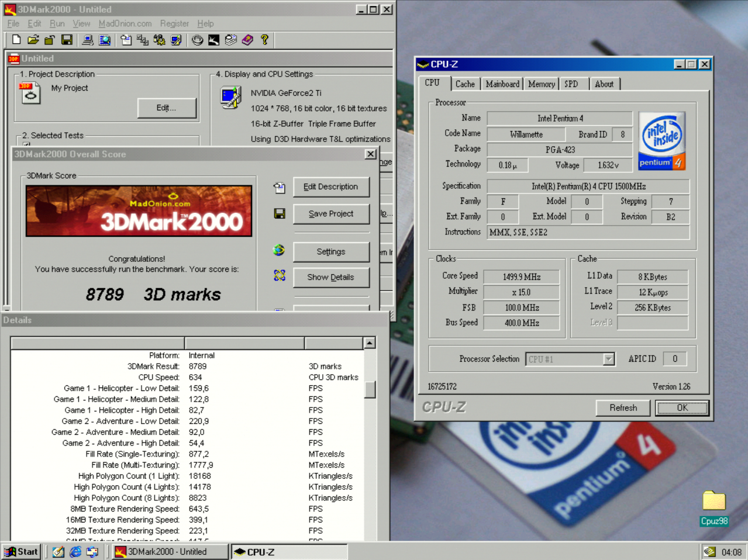
Task: Click the Open project folder icon
Action: click(x=33, y=40)
